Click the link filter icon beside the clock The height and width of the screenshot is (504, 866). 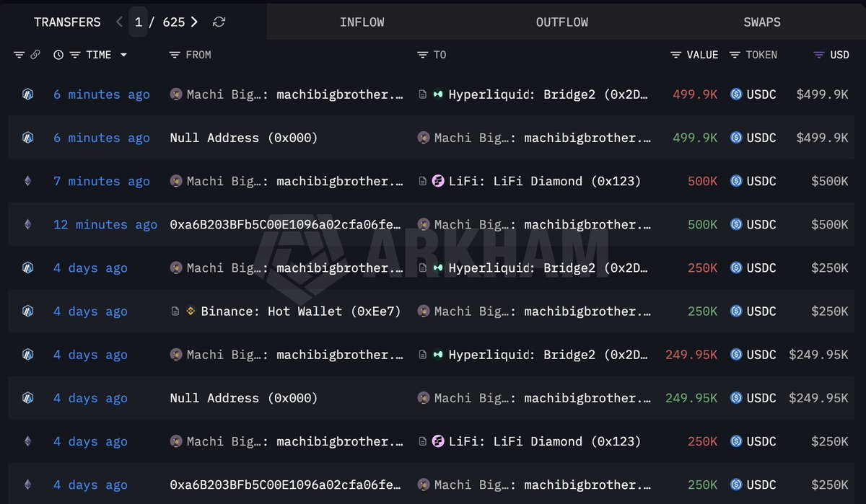coord(36,54)
